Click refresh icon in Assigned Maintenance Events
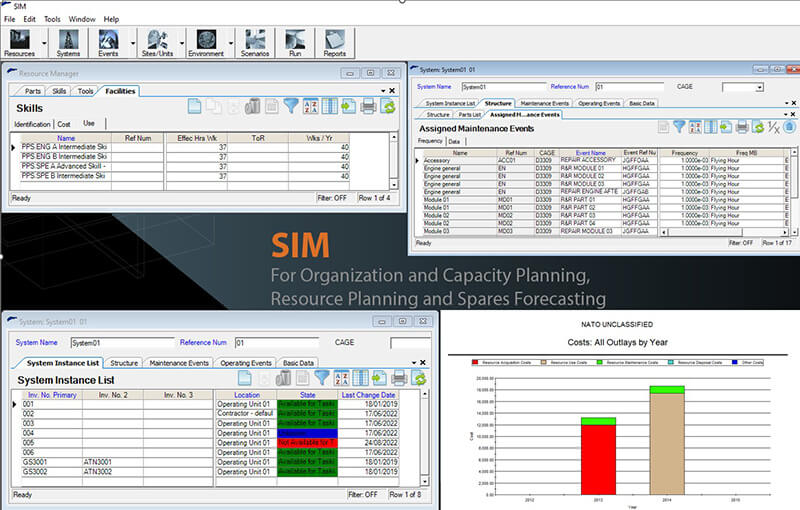 [758, 127]
